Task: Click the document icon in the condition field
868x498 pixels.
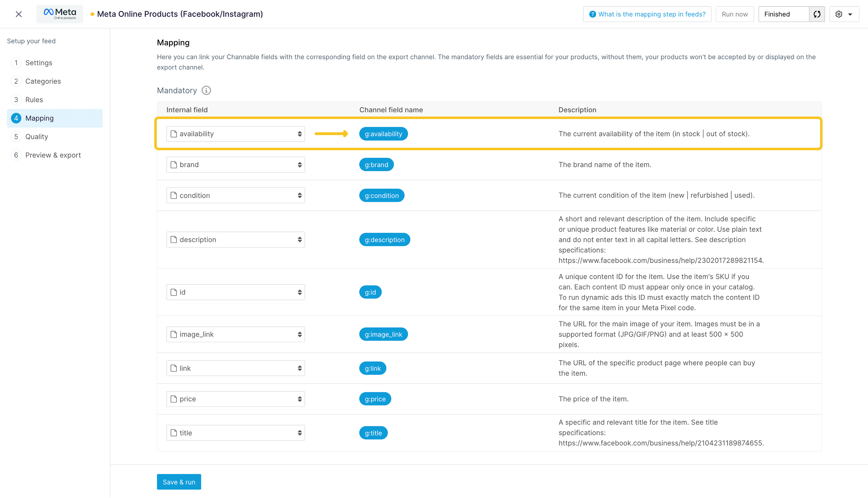Action: [x=174, y=195]
